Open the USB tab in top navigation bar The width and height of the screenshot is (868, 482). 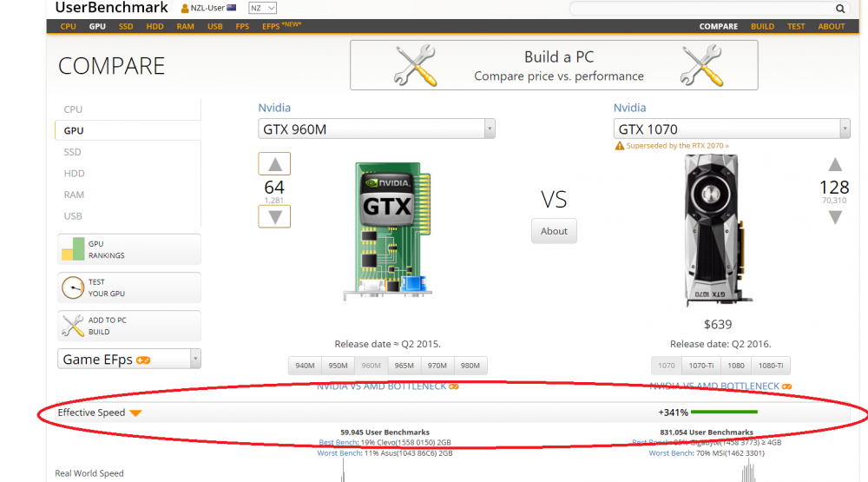click(214, 27)
